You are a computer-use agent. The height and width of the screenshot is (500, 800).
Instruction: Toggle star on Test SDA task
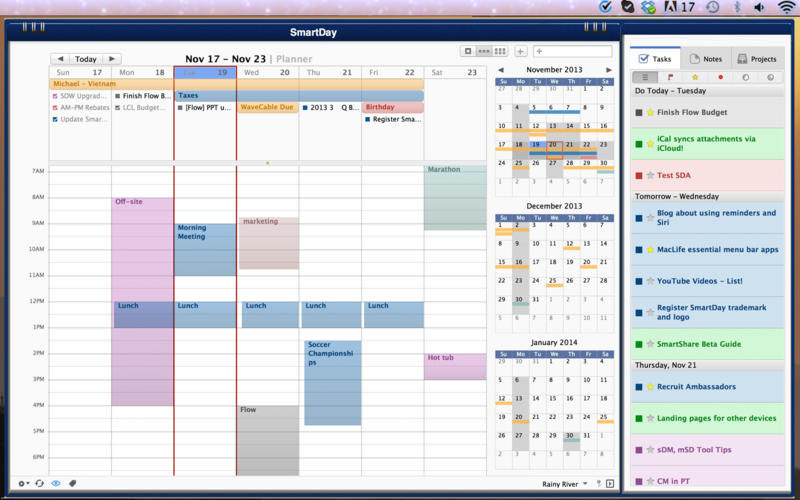click(x=650, y=175)
